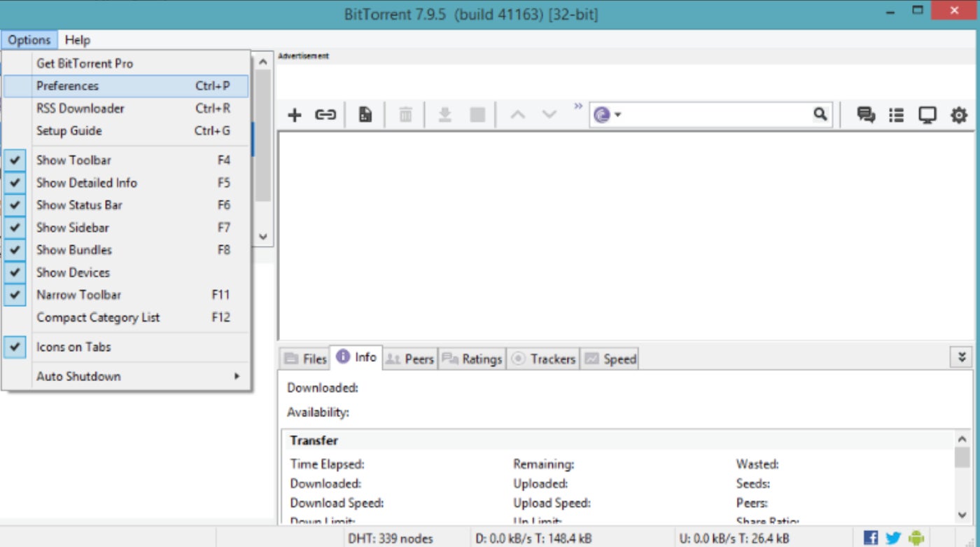The image size is (980, 547).
Task: Click the Add Torrent plus icon
Action: pyautogui.click(x=295, y=115)
